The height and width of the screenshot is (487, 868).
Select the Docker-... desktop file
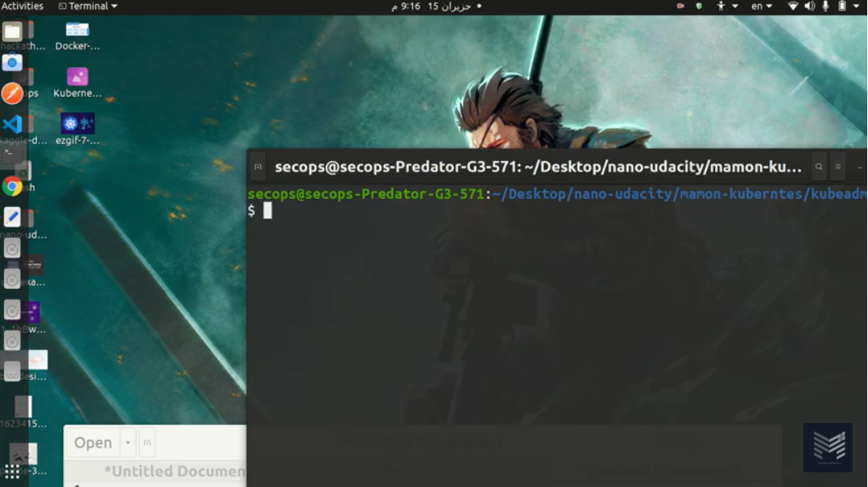click(78, 36)
